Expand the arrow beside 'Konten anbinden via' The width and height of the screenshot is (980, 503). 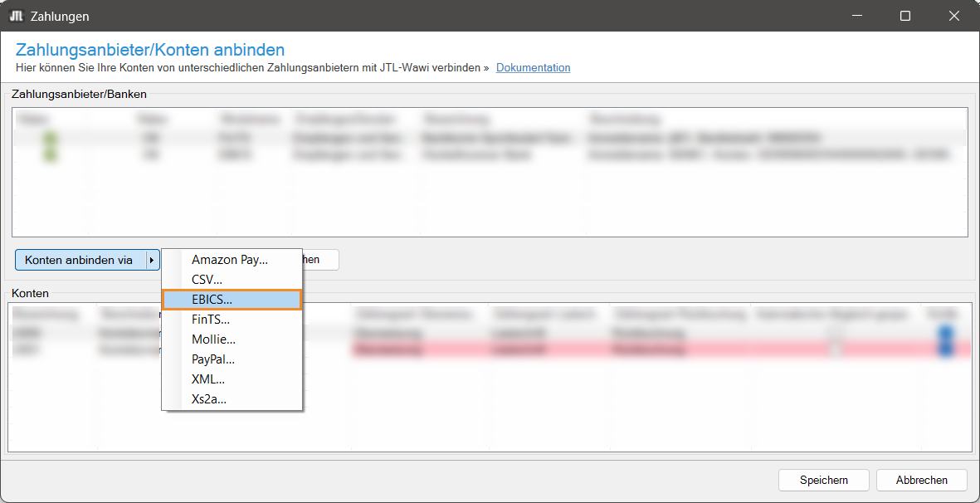[151, 260]
